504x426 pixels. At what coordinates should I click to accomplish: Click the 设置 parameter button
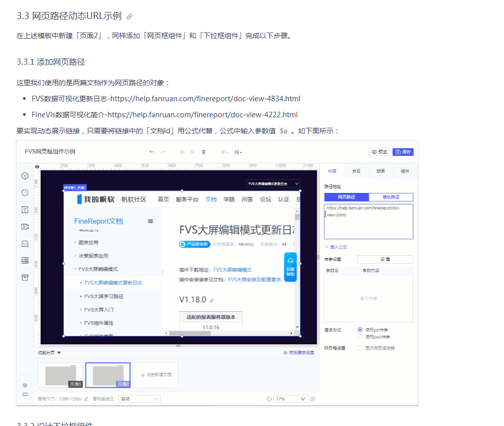(x=385, y=259)
